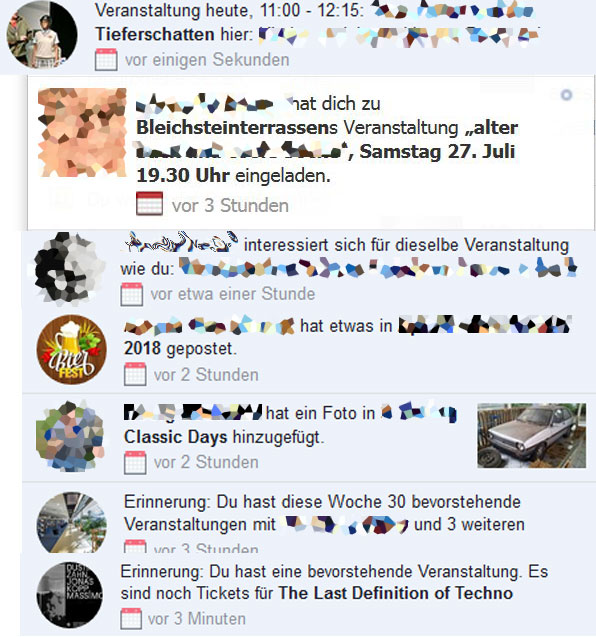
Task: Click calendar icon next to 'vor etwa einer Stunde'
Action: pyautogui.click(x=132, y=294)
